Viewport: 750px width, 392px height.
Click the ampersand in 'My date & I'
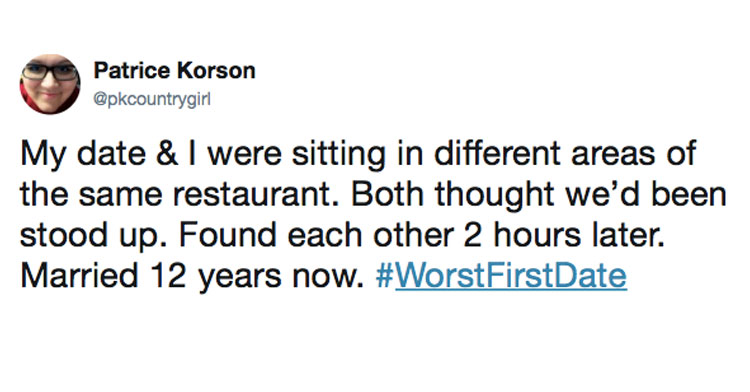tap(167, 154)
